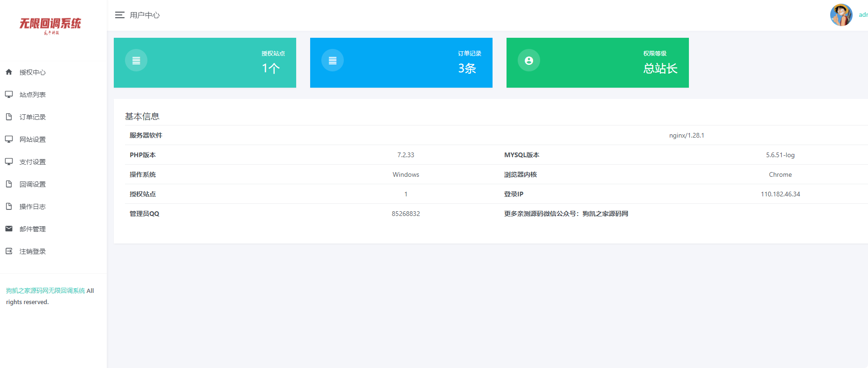
Task: Click the 5.6.51-log value
Action: [x=780, y=155]
